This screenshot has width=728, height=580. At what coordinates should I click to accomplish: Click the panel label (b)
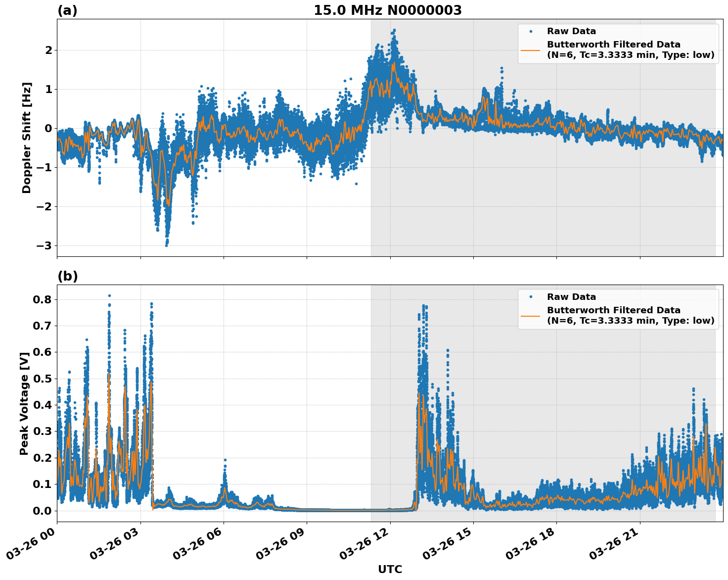[68, 276]
